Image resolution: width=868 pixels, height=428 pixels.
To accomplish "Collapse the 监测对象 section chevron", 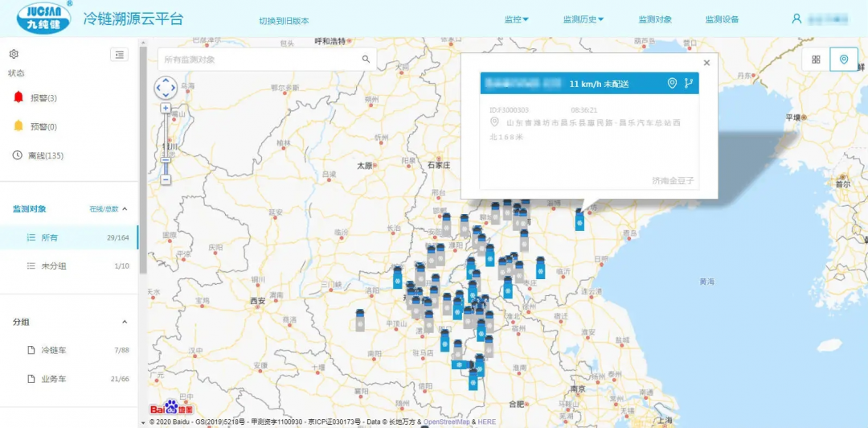I will (125, 209).
